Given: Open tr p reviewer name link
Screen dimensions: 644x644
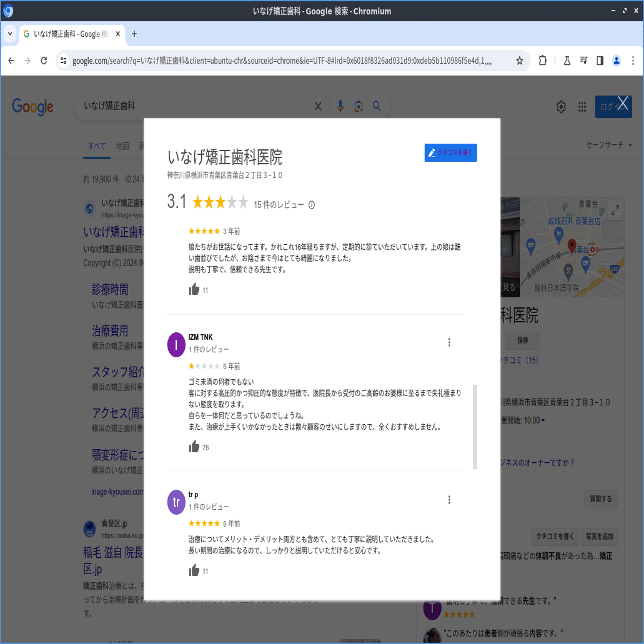Looking at the screenshot, I should pos(193,495).
